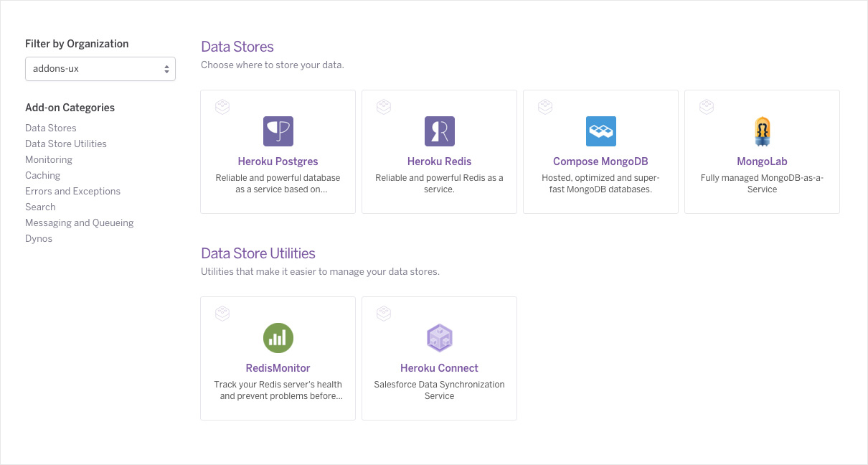This screenshot has height=465, width=868.
Task: Click the Heroku Redis logo icon
Action: tap(440, 131)
